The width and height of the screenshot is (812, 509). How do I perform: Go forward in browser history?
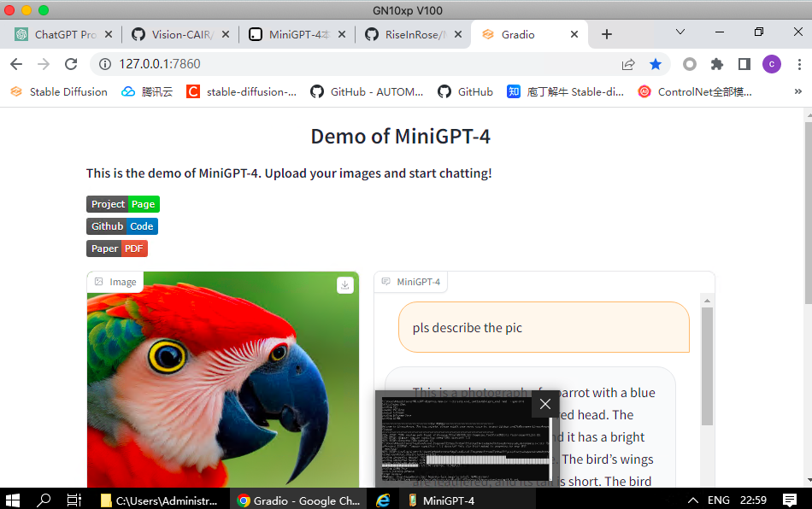[44, 64]
